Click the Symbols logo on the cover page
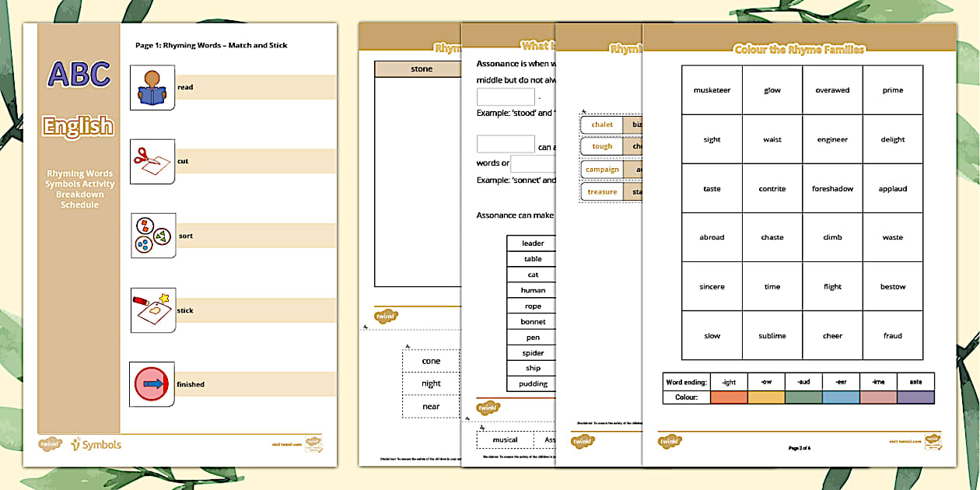 [96, 445]
